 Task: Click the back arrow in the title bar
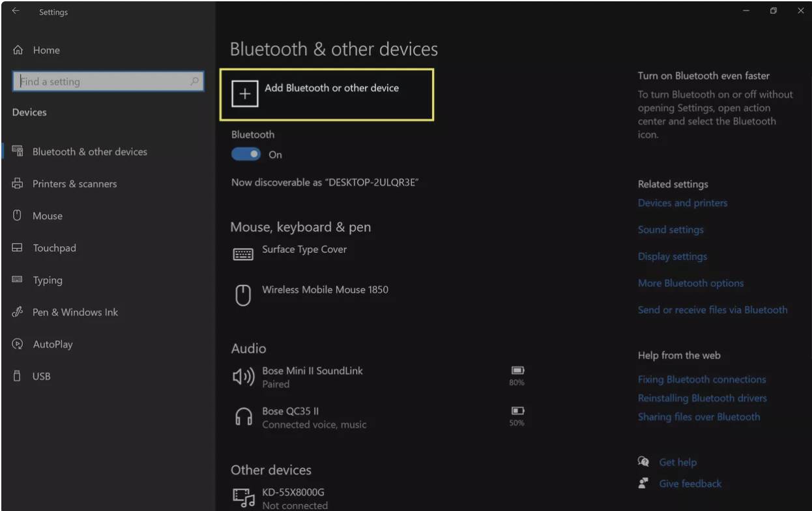(x=16, y=11)
